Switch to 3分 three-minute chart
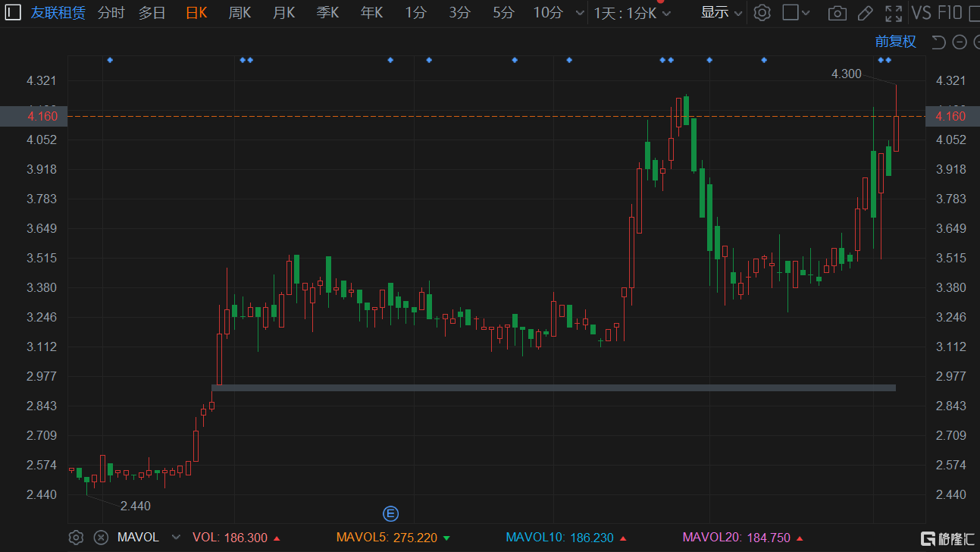This screenshot has height=552, width=980. pyautogui.click(x=459, y=12)
